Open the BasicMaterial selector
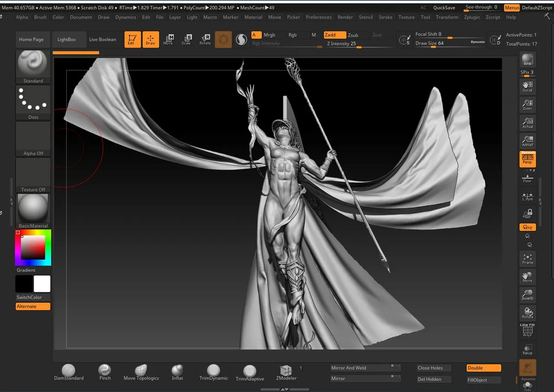Image resolution: width=554 pixels, height=392 pixels. pyautogui.click(x=33, y=209)
